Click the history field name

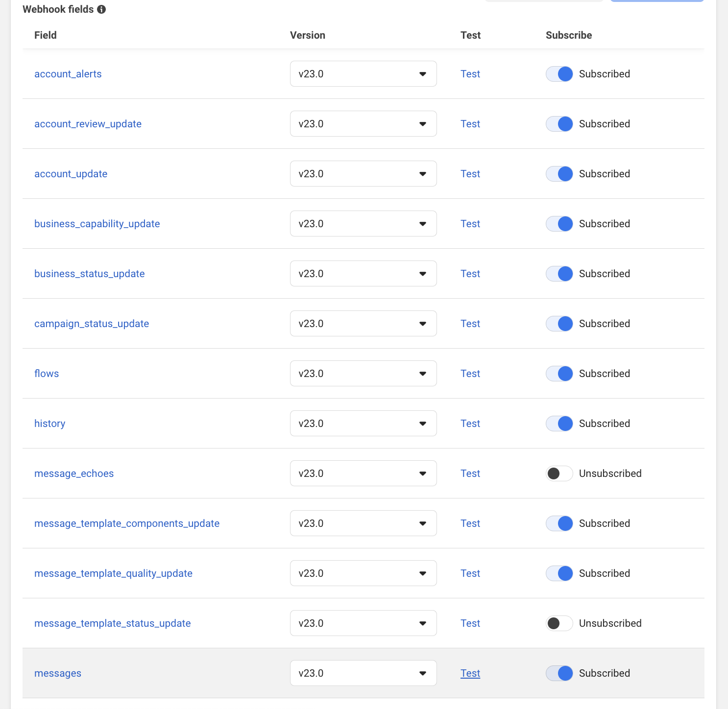(x=49, y=424)
